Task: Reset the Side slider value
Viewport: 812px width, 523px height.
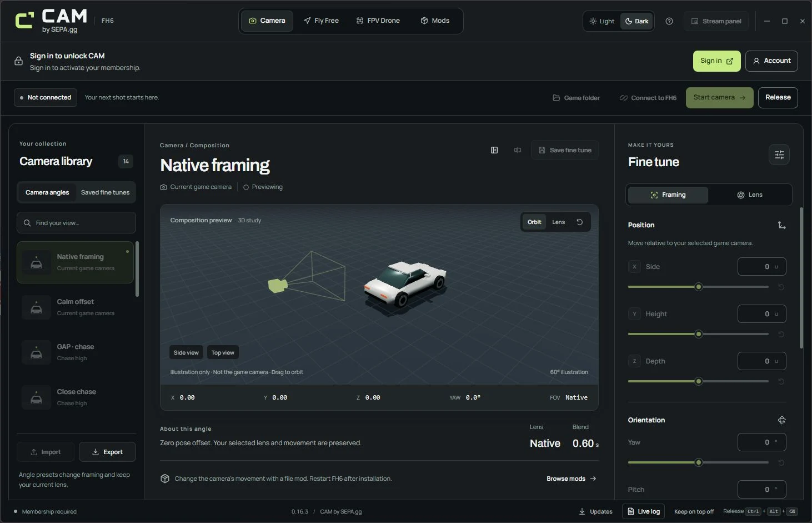Action: point(781,287)
